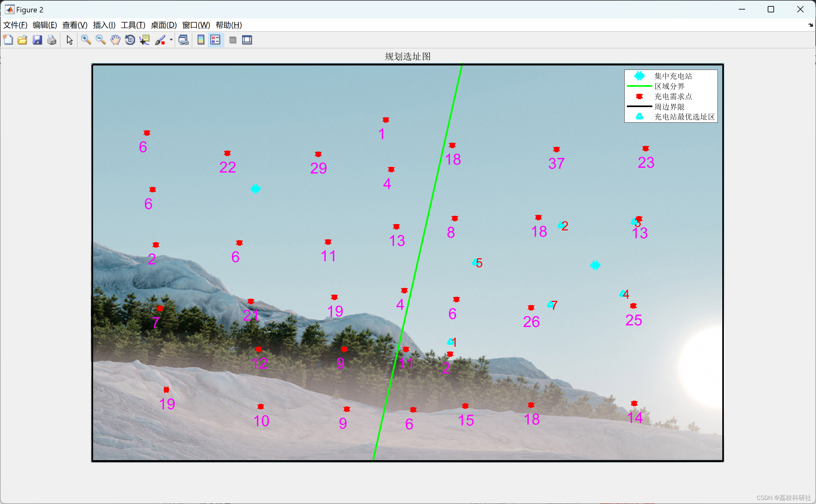The image size is (816, 504).
Task: Open the 文件(F) menu
Action: pyautogui.click(x=15, y=25)
